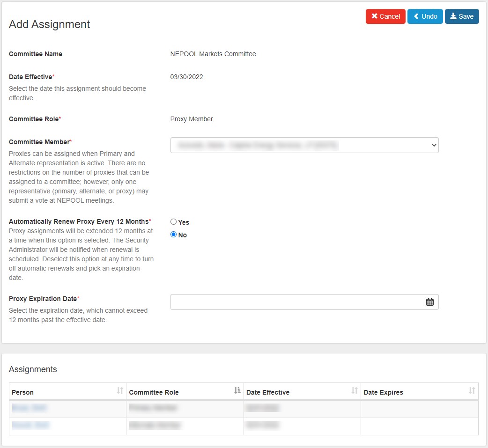This screenshot has height=448, width=488.
Task: Click the Undo button
Action: point(425,16)
